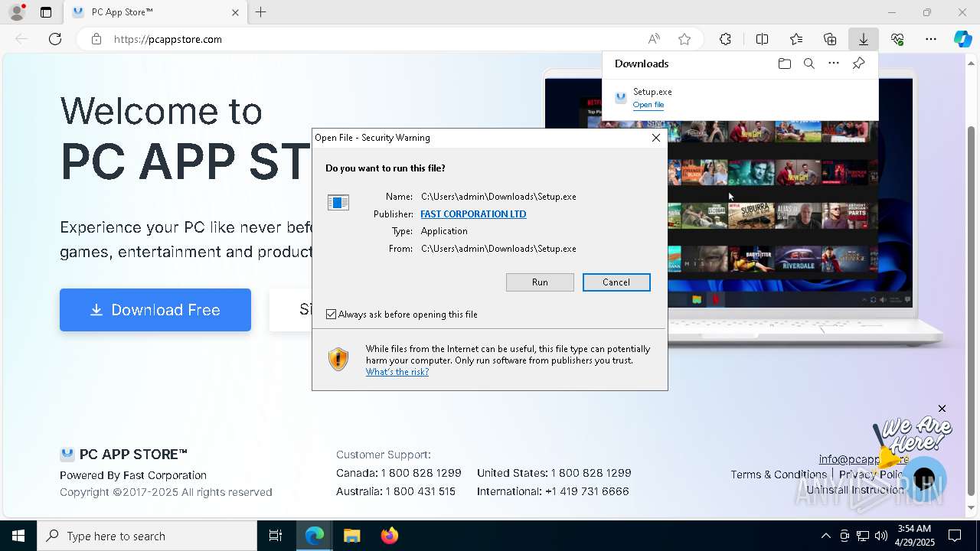
Task: Click Cancel in the security warning
Action: (x=616, y=282)
